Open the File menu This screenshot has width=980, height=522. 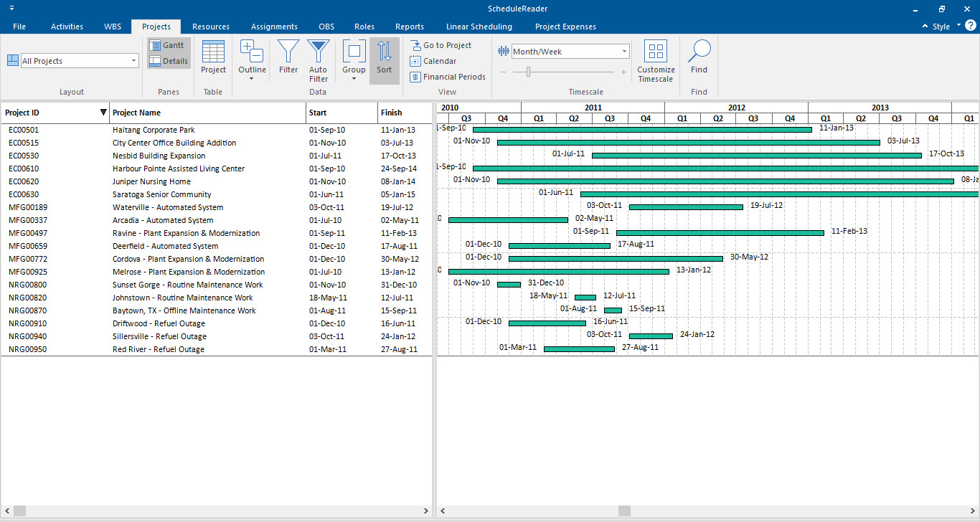point(19,27)
